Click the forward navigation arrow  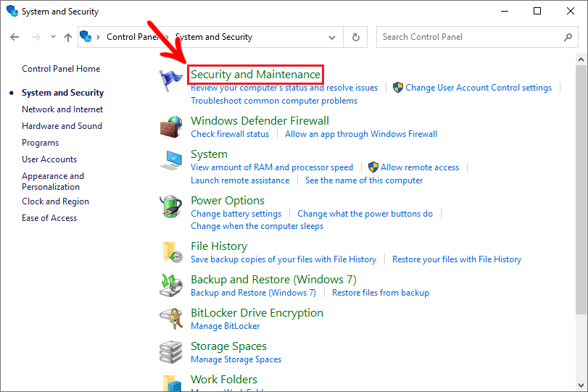coord(36,37)
